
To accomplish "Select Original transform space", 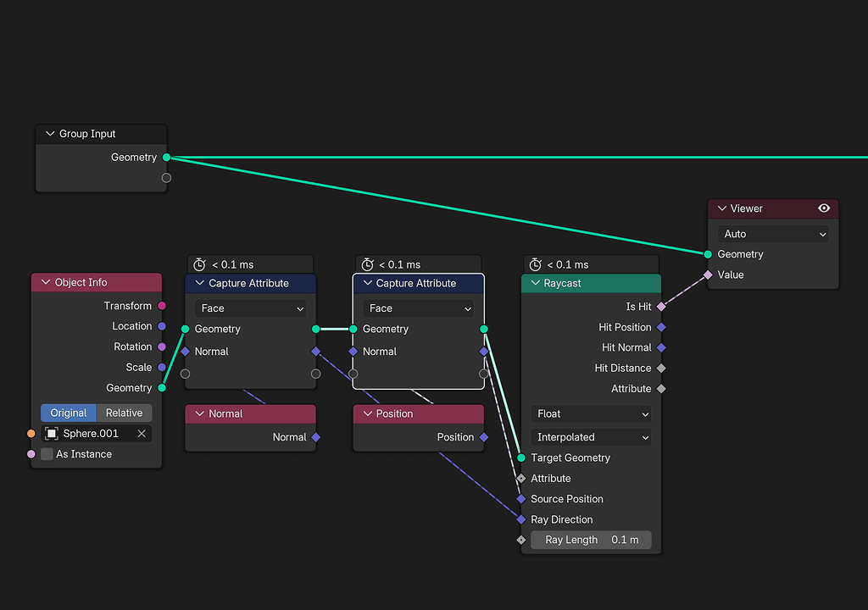I will [69, 413].
